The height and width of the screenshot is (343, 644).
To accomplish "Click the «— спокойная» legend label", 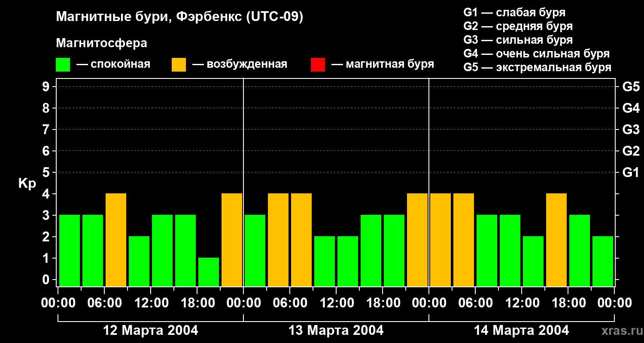I will (x=113, y=64).
